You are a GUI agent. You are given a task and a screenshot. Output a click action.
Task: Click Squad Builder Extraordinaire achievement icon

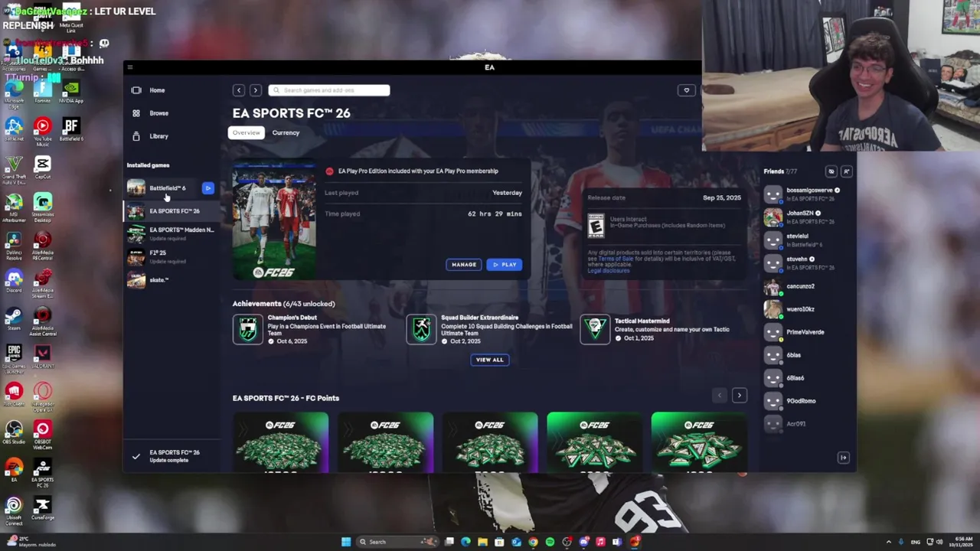[x=421, y=330]
